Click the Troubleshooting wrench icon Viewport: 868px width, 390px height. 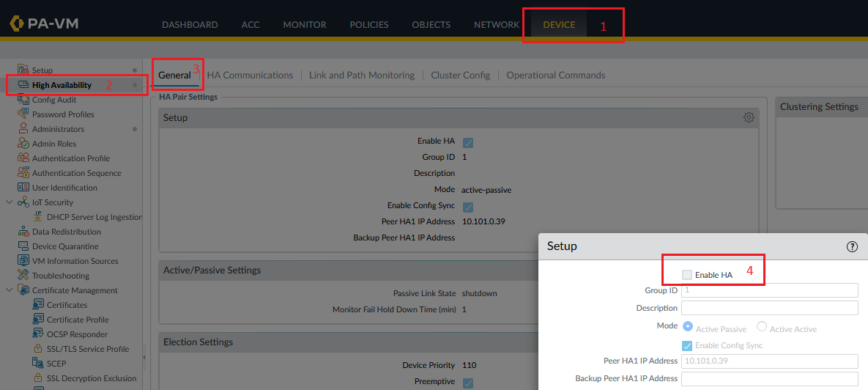[23, 276]
